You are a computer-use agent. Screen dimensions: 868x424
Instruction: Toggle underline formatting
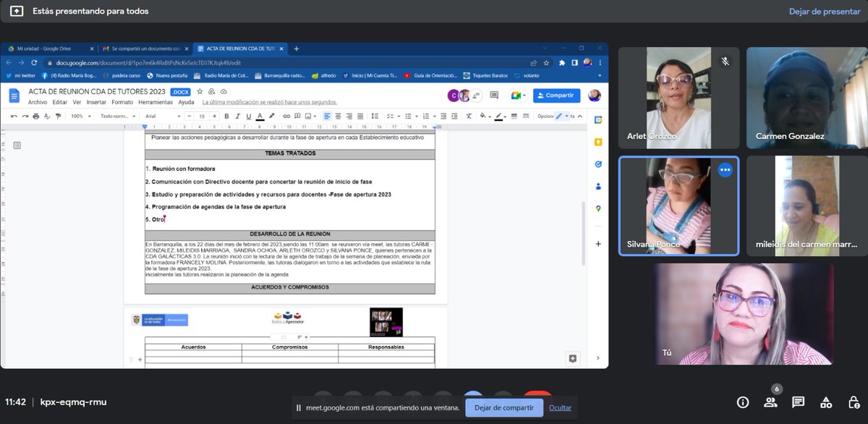(249, 116)
